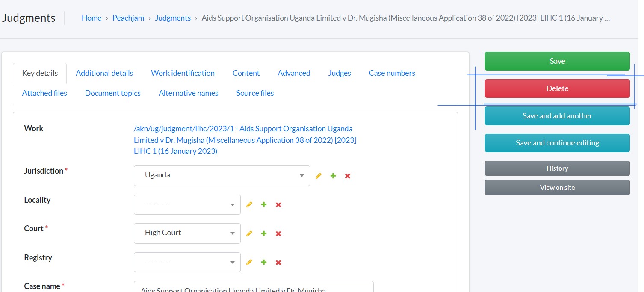Open the Jurisdiction dropdown showing Uganda
Image resolution: width=644 pixels, height=292 pixels.
point(222,176)
